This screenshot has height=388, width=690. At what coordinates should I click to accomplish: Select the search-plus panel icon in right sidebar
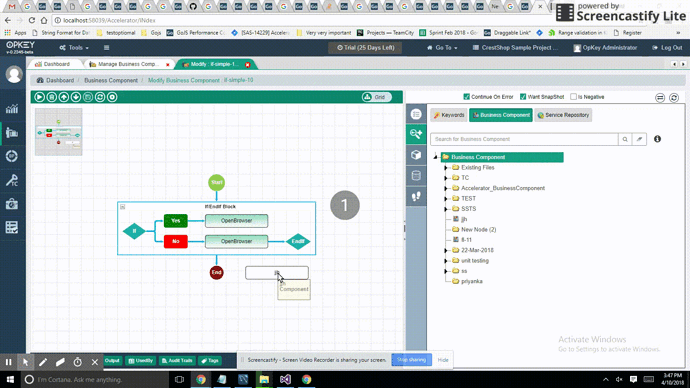click(x=416, y=134)
